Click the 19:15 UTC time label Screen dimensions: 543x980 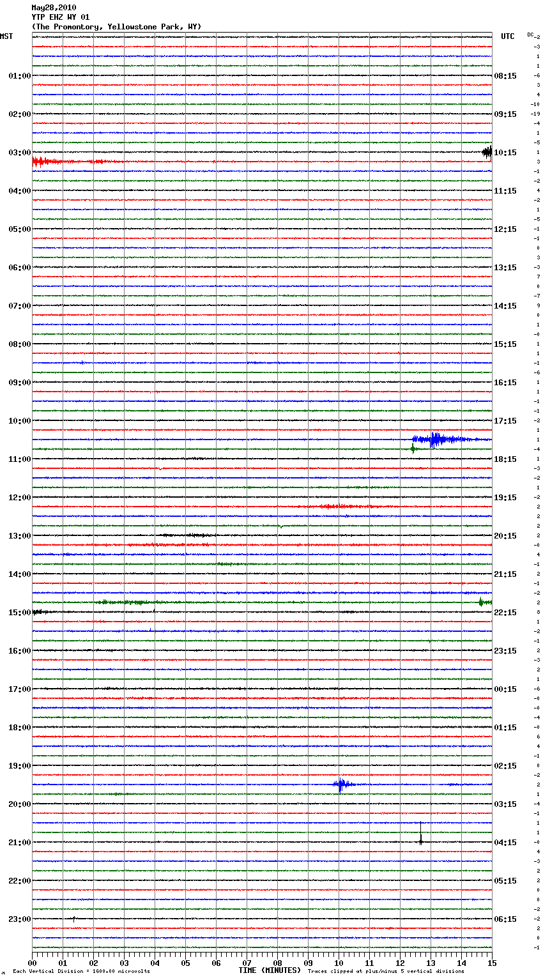tap(505, 498)
